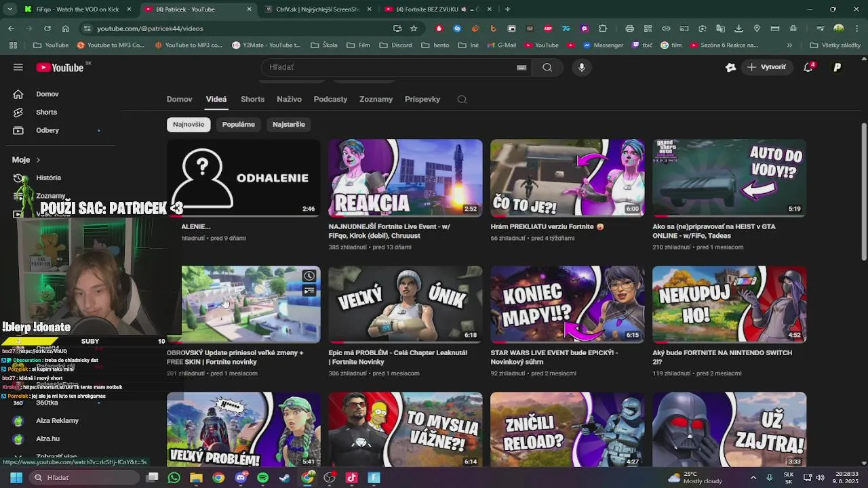Open browser home page button
868x488 pixels.
(65, 28)
